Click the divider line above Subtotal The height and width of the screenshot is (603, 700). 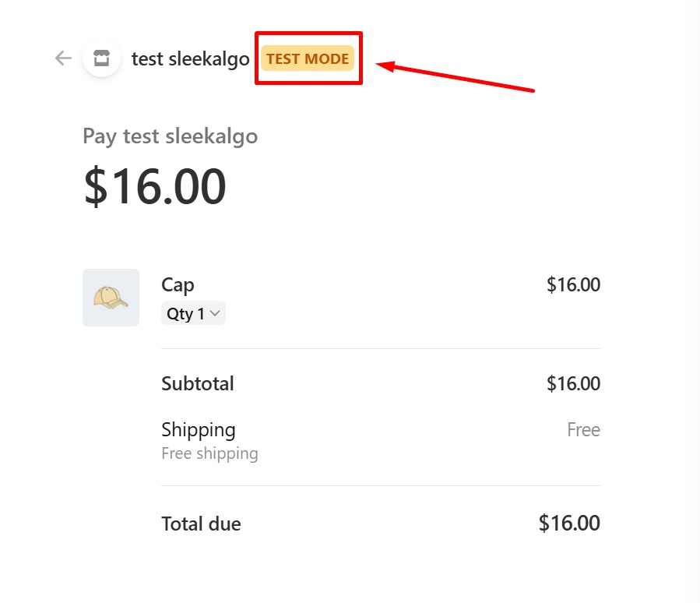[x=380, y=348]
